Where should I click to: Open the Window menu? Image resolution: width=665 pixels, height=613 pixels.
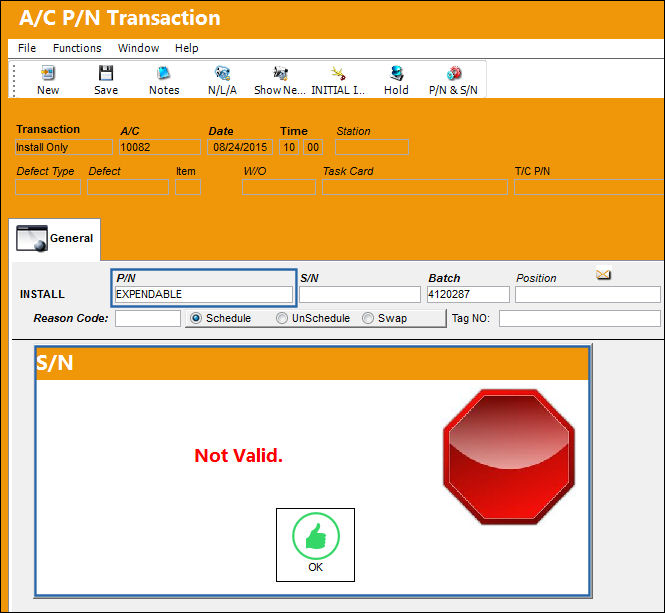[x=138, y=48]
